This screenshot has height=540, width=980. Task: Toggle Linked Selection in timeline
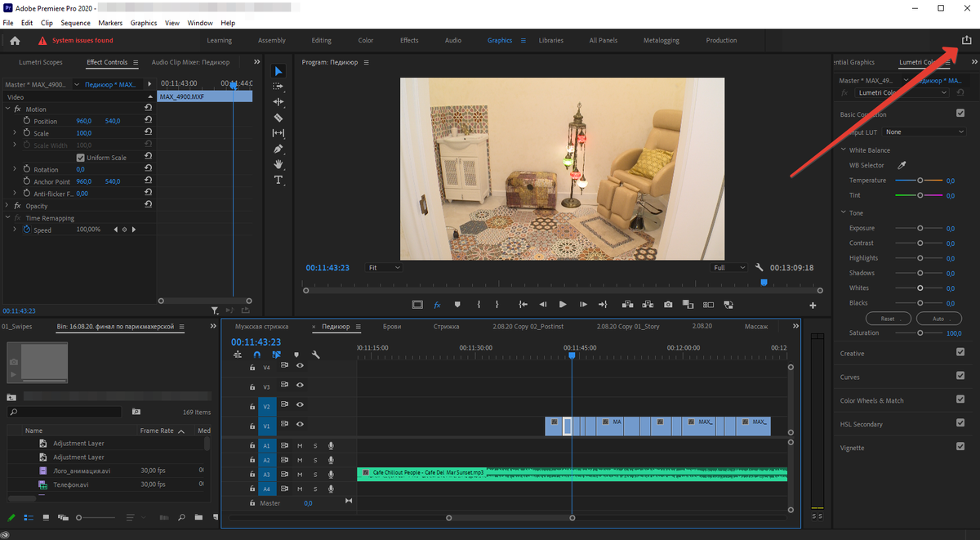pos(277,355)
